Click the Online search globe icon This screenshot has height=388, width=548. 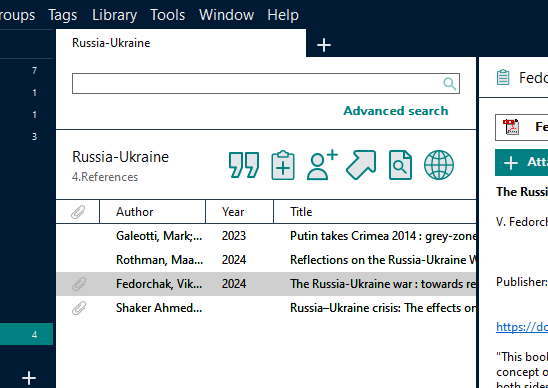(x=439, y=165)
